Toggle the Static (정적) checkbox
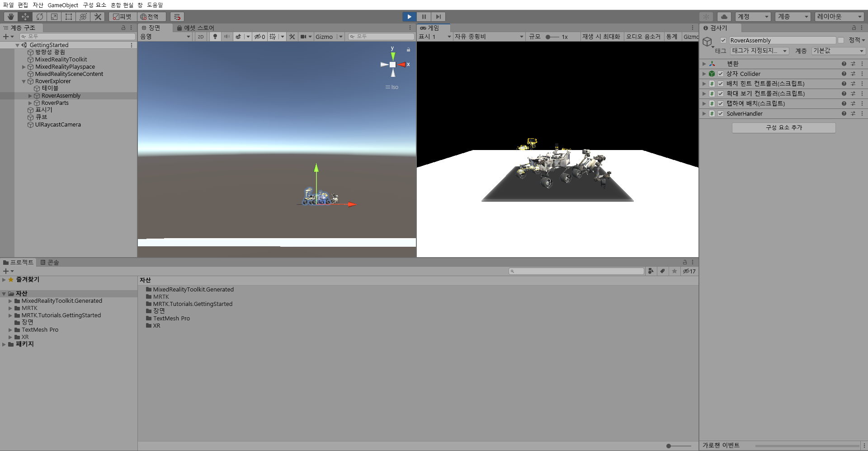868x451 pixels. point(841,40)
